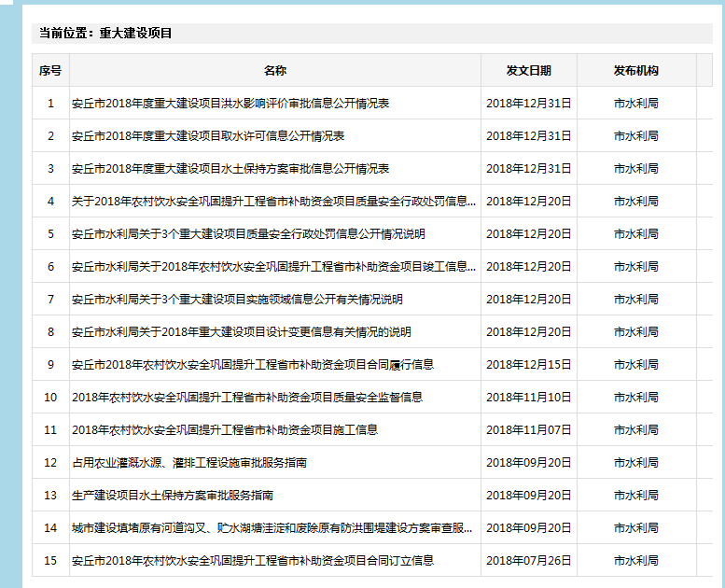This screenshot has width=725, height=588.
Task: Click the 名称 column header
Action: (x=275, y=70)
